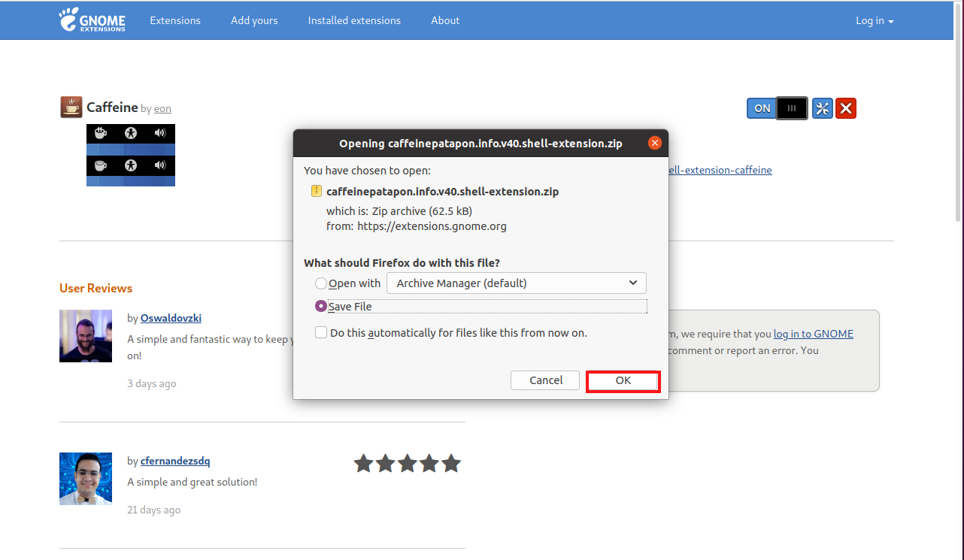The image size is (964, 560).
Task: Click the bold zip filename in the dialog body
Action: [442, 191]
